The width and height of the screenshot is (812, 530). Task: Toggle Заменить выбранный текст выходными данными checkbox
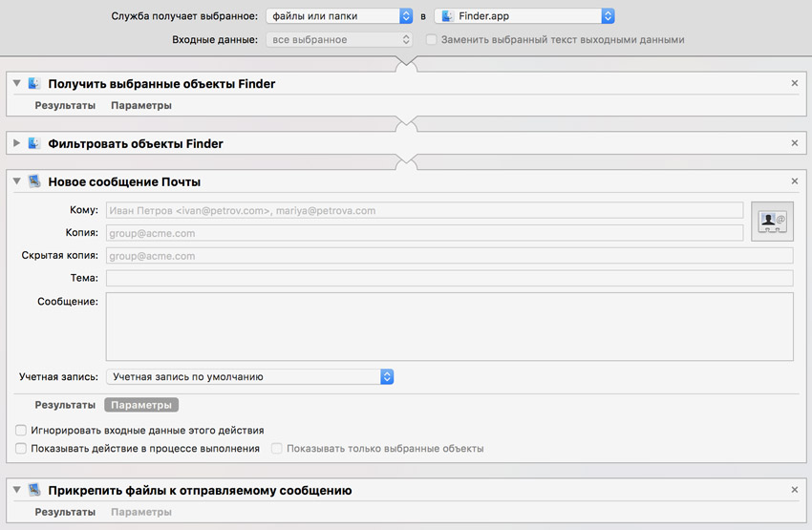[x=431, y=39]
